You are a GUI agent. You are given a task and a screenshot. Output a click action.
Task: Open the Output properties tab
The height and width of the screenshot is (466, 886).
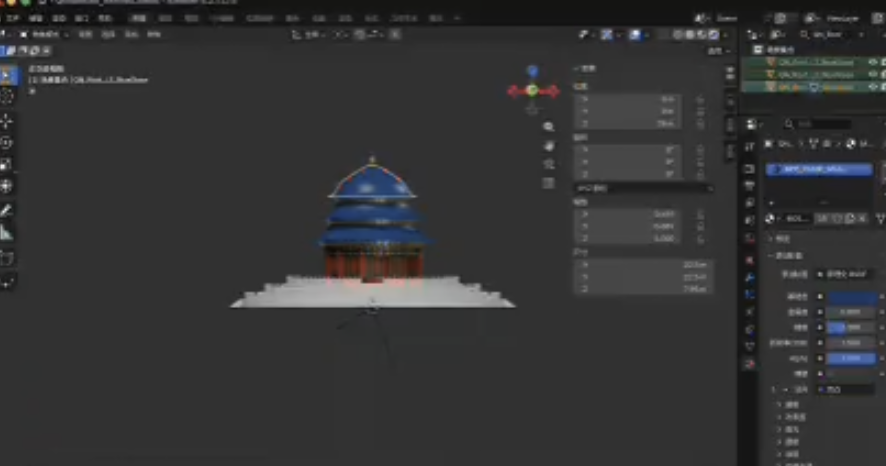pos(749,186)
